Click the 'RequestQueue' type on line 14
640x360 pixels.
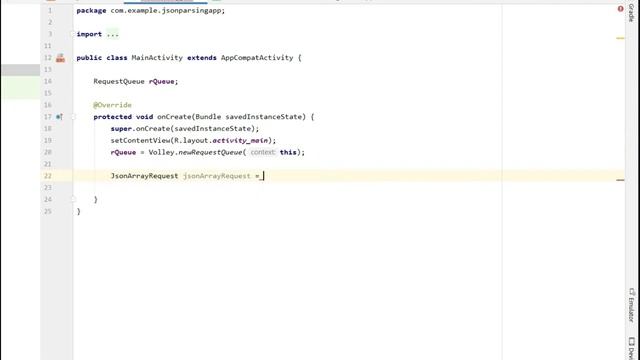[x=119, y=82]
